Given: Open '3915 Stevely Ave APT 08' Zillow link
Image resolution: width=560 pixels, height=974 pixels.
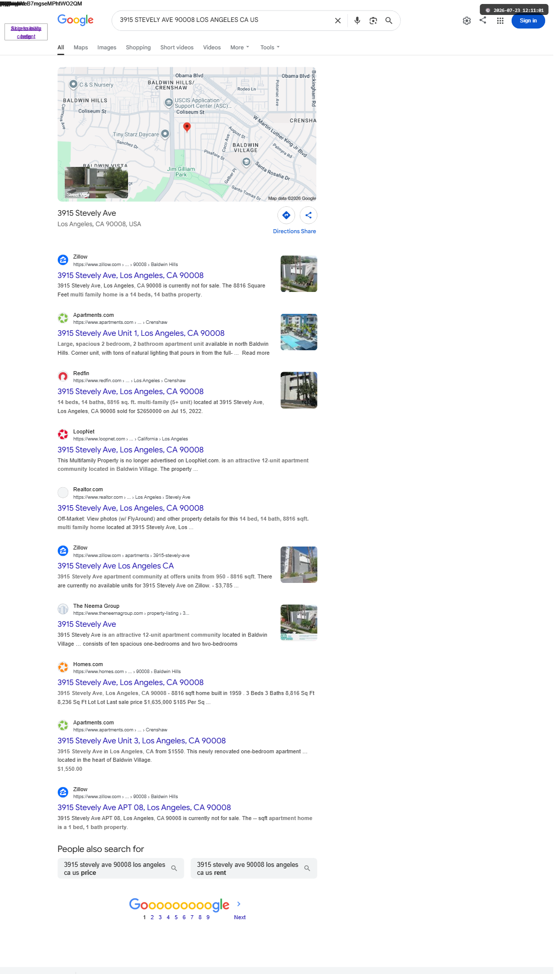Looking at the screenshot, I should click(x=144, y=808).
